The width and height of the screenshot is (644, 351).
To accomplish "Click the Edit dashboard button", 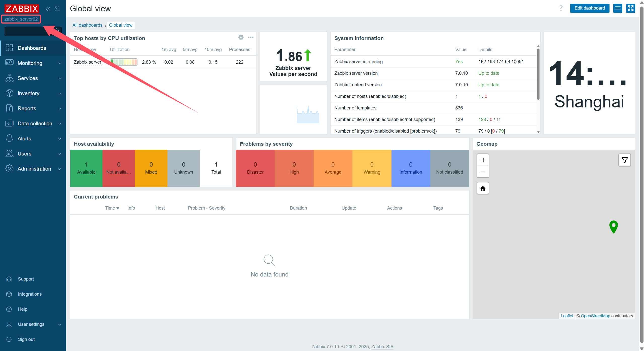I will pyautogui.click(x=590, y=8).
